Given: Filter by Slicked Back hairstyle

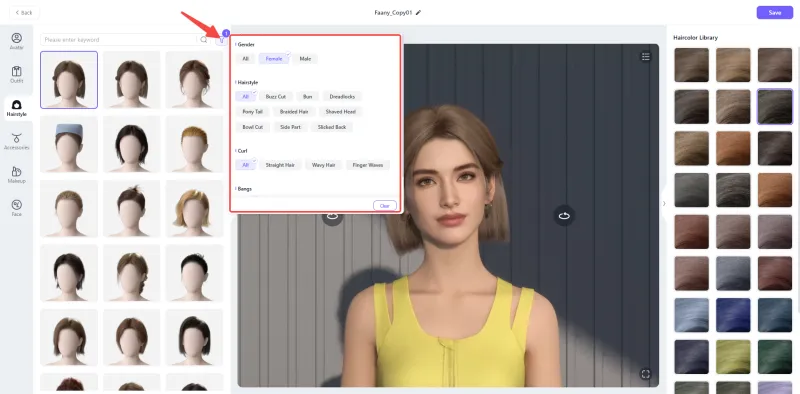Looking at the screenshot, I should coord(332,127).
